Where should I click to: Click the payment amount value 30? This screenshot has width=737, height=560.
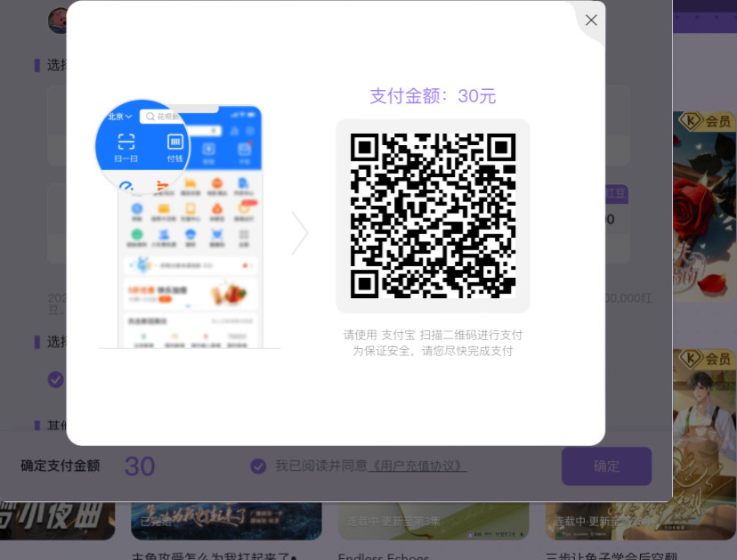point(140,467)
